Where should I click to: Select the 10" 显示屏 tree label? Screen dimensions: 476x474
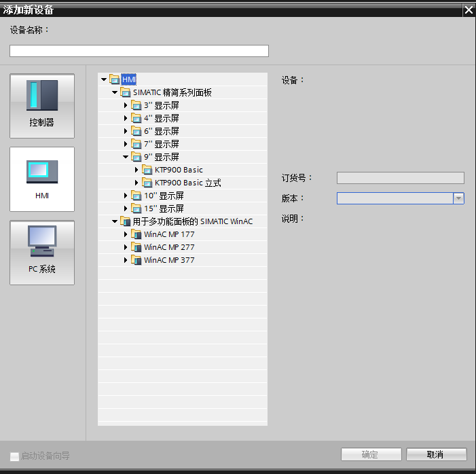[164, 196]
